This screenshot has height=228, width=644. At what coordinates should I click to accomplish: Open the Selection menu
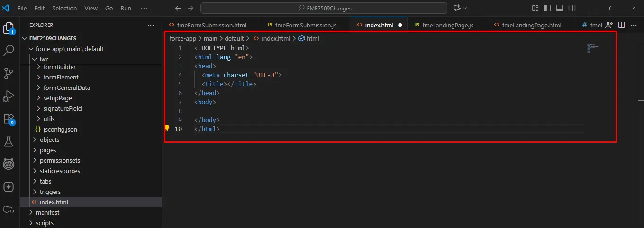tap(64, 8)
